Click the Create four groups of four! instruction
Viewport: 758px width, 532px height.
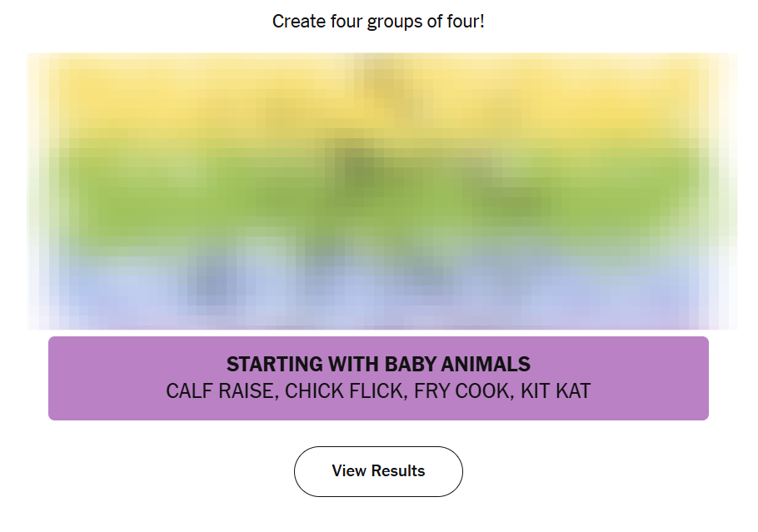(378, 21)
